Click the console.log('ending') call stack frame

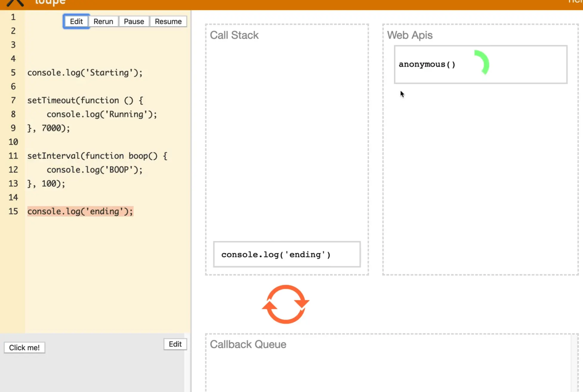(x=286, y=254)
